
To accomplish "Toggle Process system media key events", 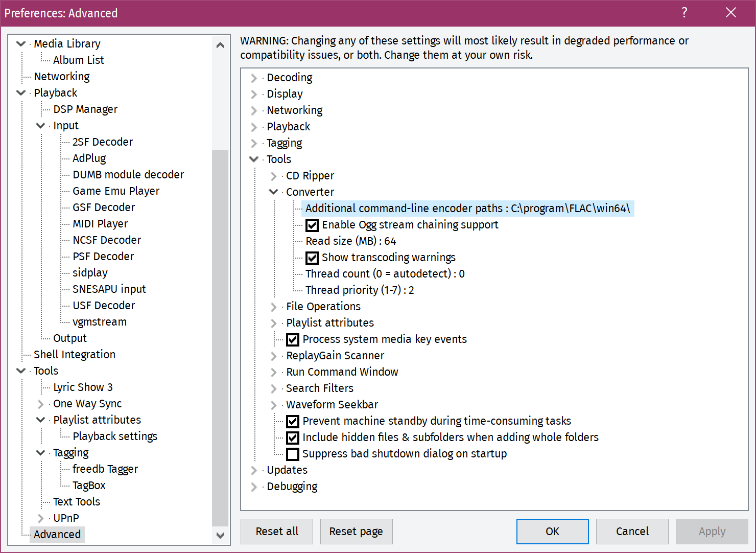I will [293, 339].
